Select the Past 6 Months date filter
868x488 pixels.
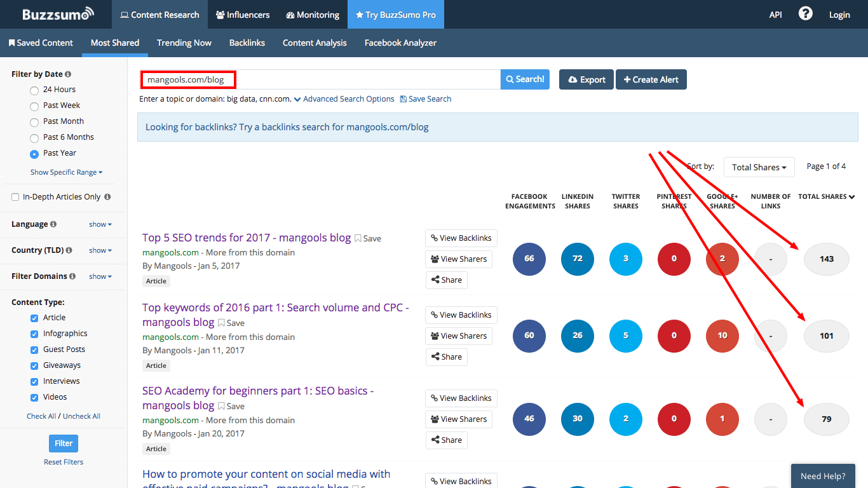34,138
